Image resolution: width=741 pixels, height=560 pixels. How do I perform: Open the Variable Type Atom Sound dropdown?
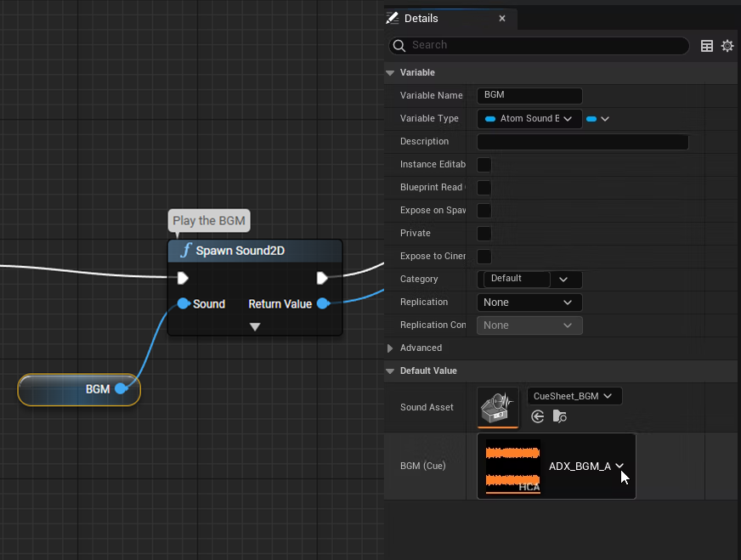tap(529, 119)
